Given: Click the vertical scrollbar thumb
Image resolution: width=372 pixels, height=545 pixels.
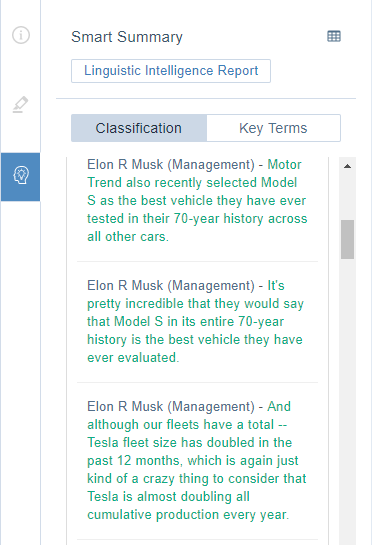Looking at the screenshot, I should tap(347, 239).
